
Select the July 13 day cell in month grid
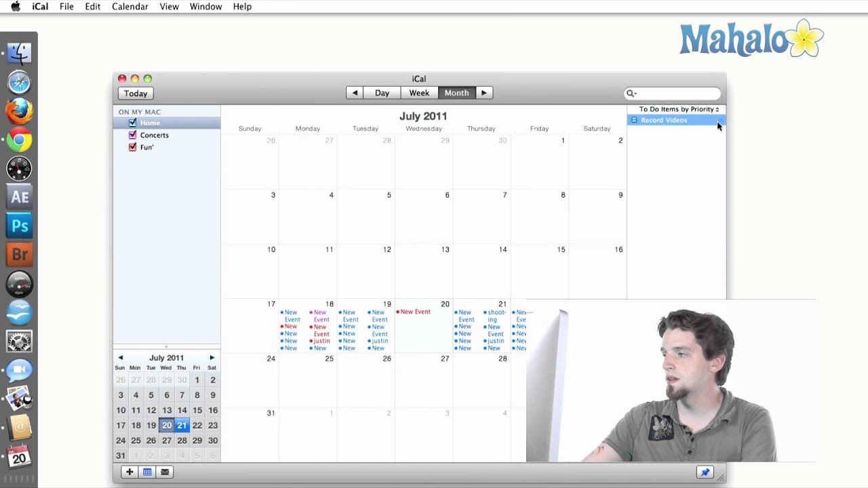[424, 271]
